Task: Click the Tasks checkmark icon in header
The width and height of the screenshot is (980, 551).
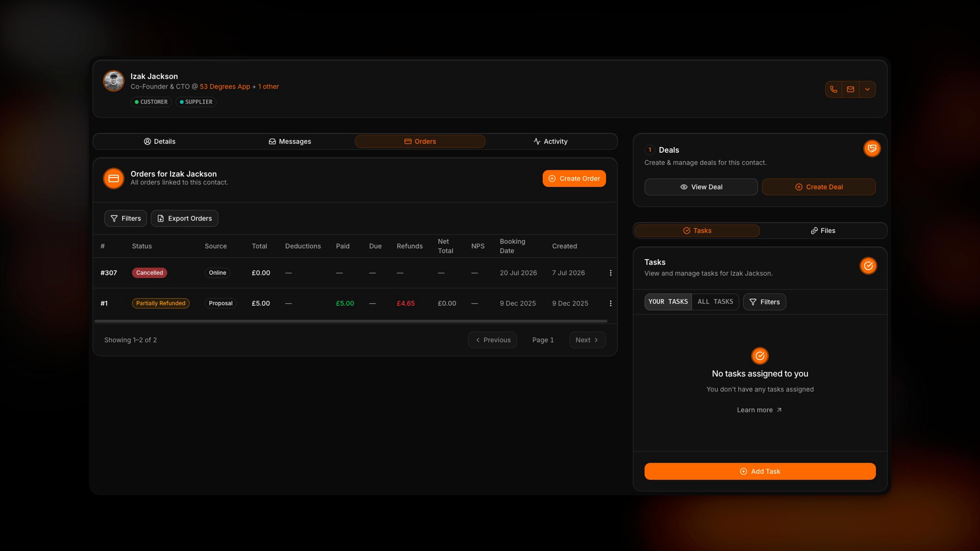Action: click(868, 266)
